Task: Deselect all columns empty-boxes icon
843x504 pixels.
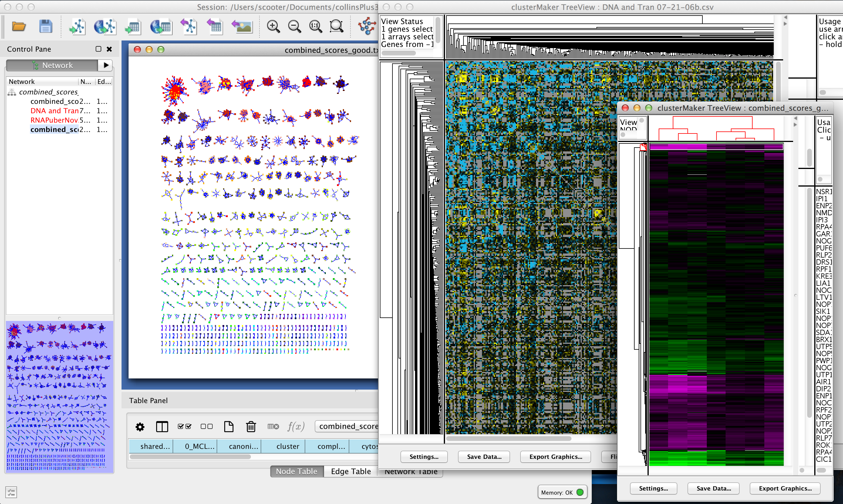Action: (x=207, y=426)
